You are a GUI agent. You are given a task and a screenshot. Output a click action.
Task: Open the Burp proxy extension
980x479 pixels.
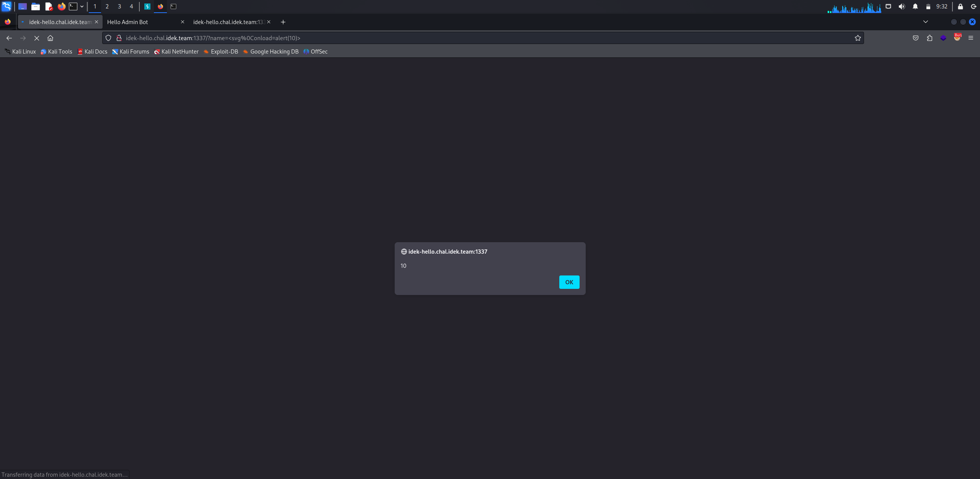point(957,37)
